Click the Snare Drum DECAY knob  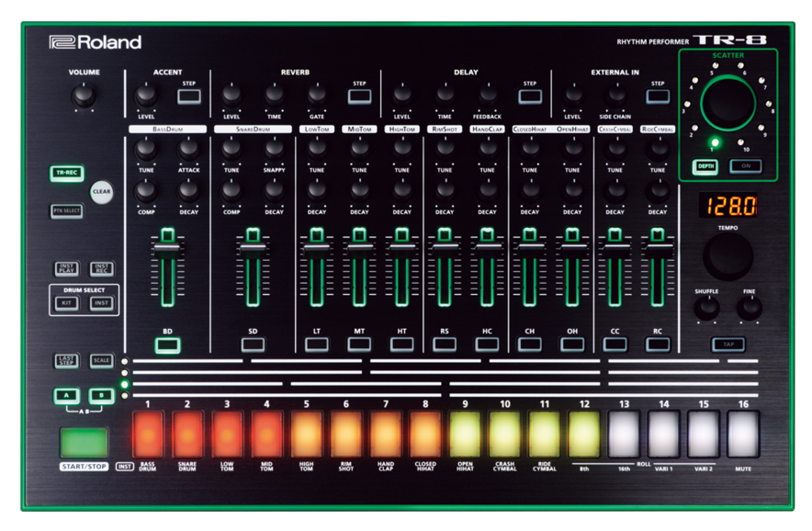point(274,192)
